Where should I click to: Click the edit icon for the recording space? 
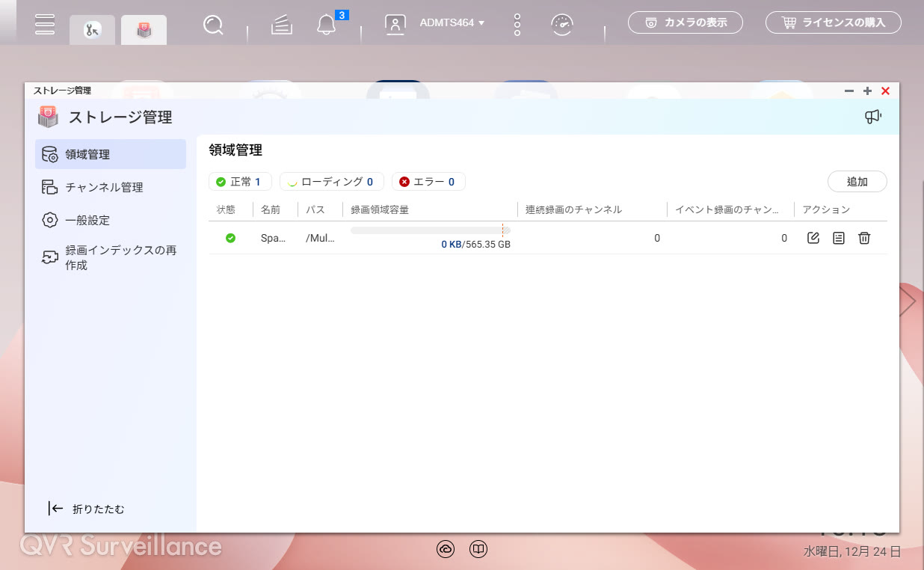tap(813, 238)
